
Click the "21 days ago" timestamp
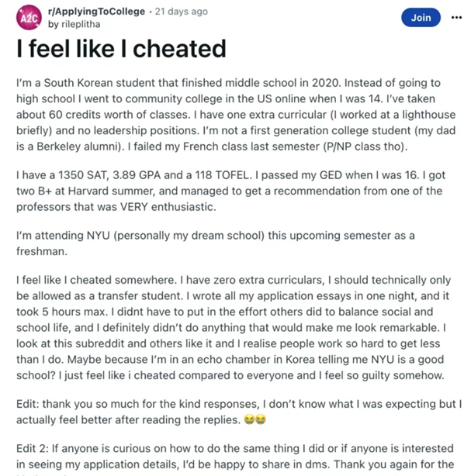point(182,12)
